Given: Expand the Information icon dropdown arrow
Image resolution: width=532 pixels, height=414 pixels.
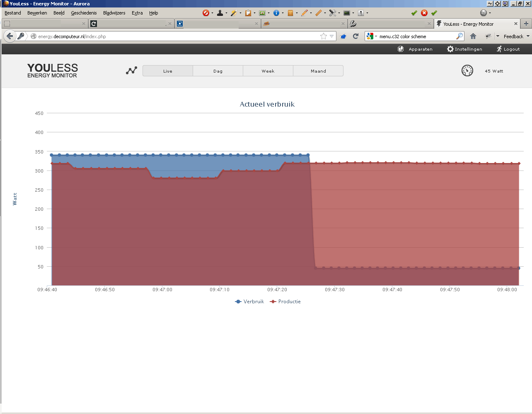Looking at the screenshot, I should 283,13.
